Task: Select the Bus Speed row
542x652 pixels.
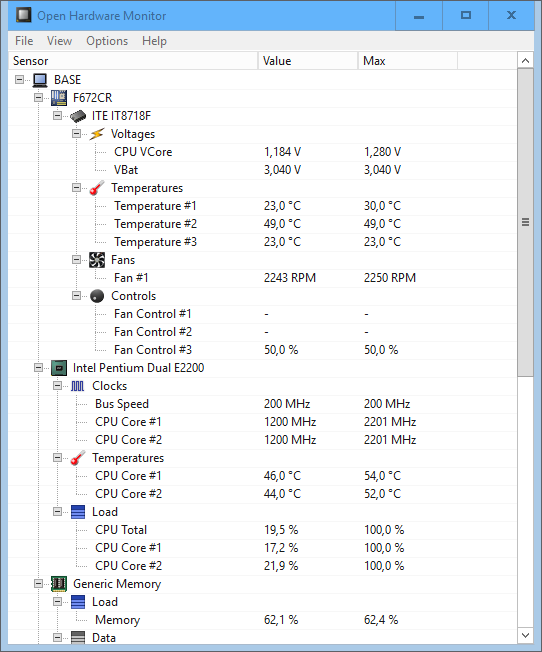Action: point(262,404)
